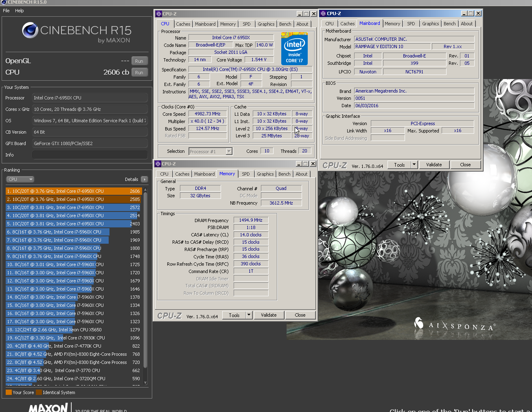Click Tools button in Mainboard CPU-Z window
Image resolution: width=532 pixels, height=412 pixels.
(x=399, y=165)
